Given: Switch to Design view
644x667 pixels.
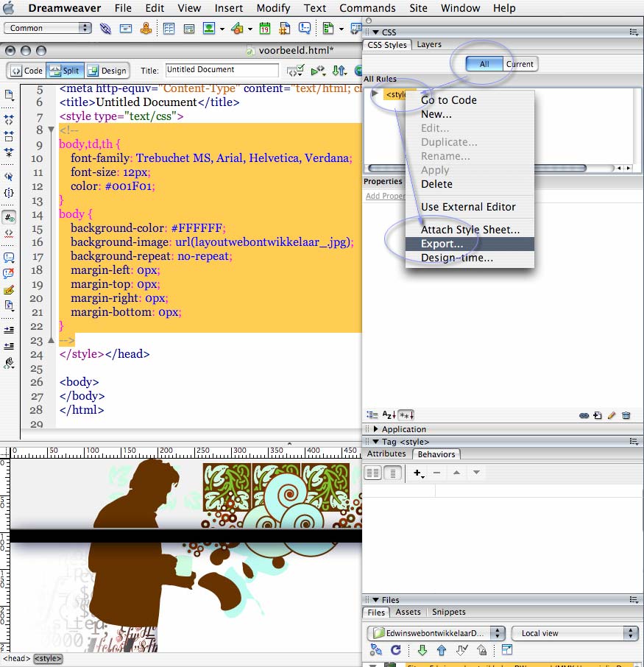Looking at the screenshot, I should (x=107, y=71).
